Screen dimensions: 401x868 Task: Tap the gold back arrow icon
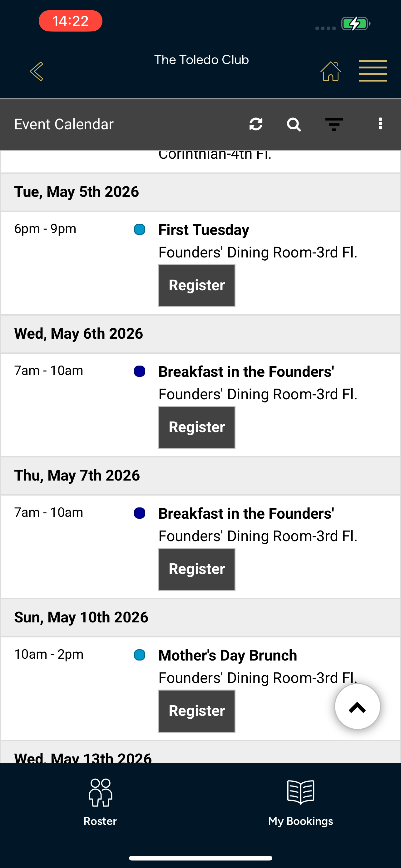36,71
